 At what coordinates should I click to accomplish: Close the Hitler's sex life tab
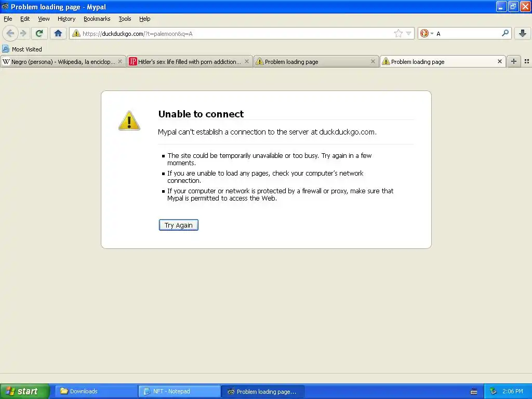coord(247,61)
